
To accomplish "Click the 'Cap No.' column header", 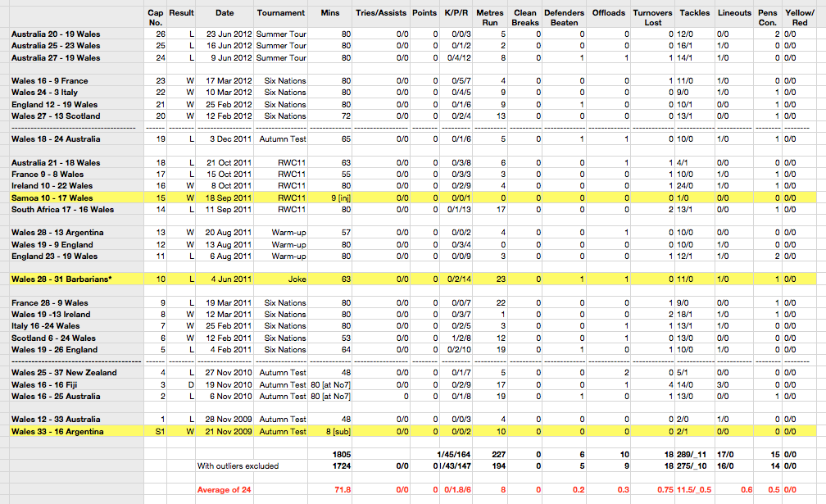I will click(155, 18).
